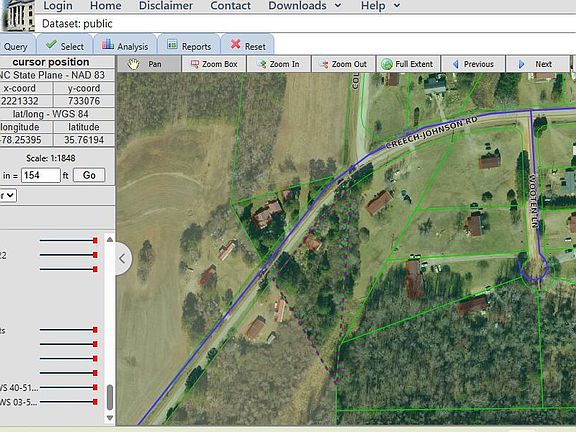576x432 pixels.
Task: Open the Contact page
Action: pyautogui.click(x=230, y=6)
